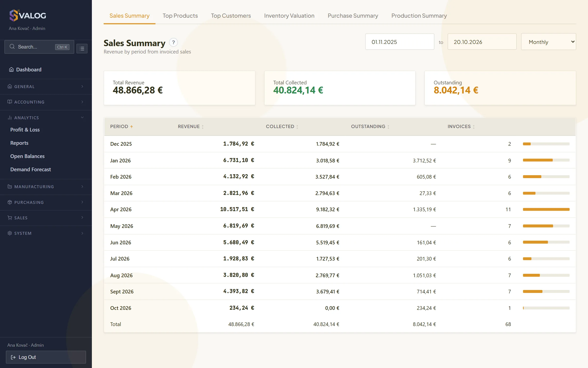Click the Analytics bar-chart icon
The height and width of the screenshot is (368, 588).
coord(10,118)
